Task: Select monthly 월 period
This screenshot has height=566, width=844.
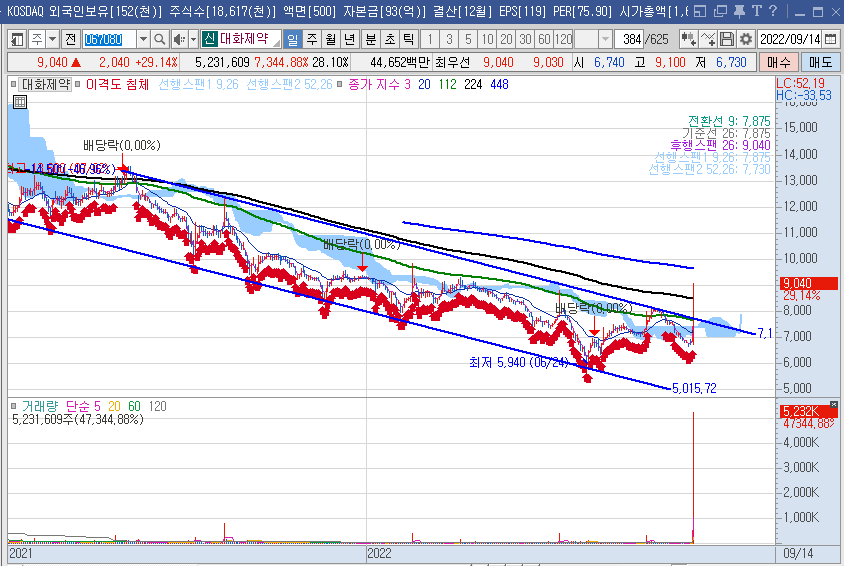Action: 330,39
